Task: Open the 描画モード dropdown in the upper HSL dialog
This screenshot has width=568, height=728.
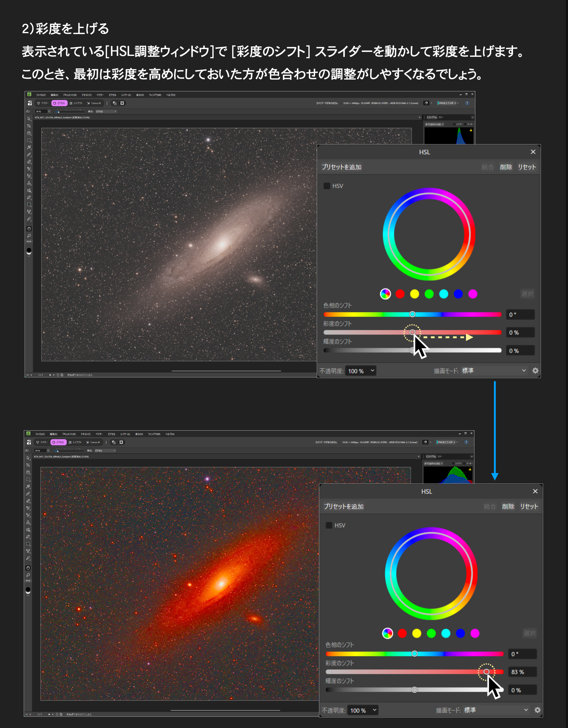Action: point(494,371)
